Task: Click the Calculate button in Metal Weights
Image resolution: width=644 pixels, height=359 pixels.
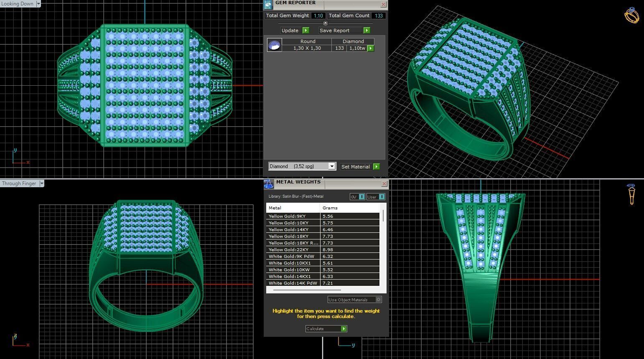Action: 326,328
